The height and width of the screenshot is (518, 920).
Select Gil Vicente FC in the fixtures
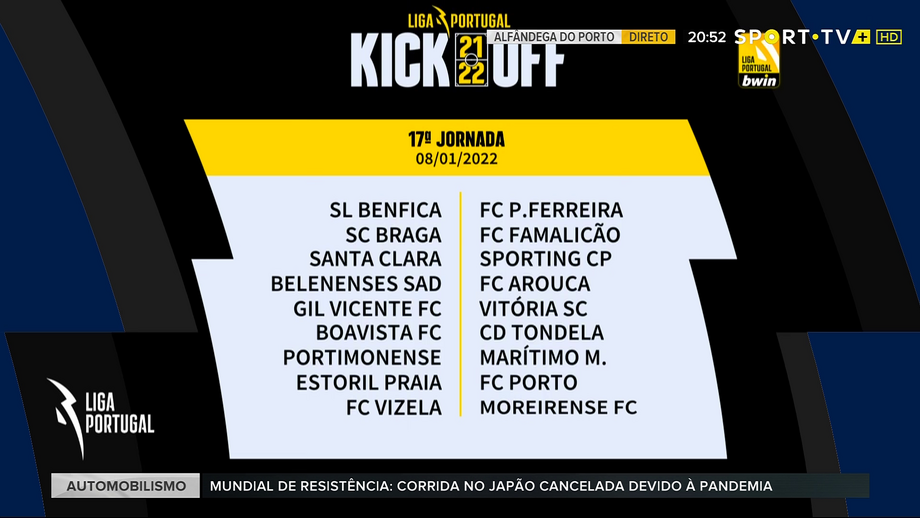click(x=367, y=308)
